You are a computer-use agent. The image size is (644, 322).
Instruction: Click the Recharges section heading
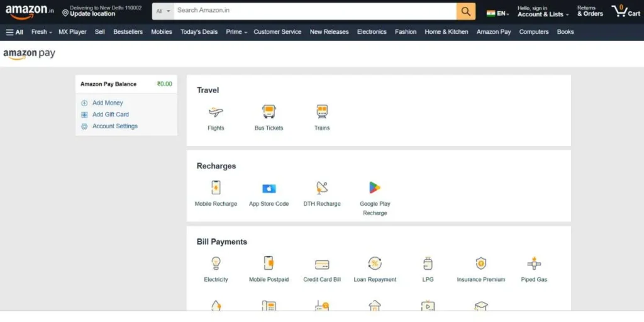[216, 166]
